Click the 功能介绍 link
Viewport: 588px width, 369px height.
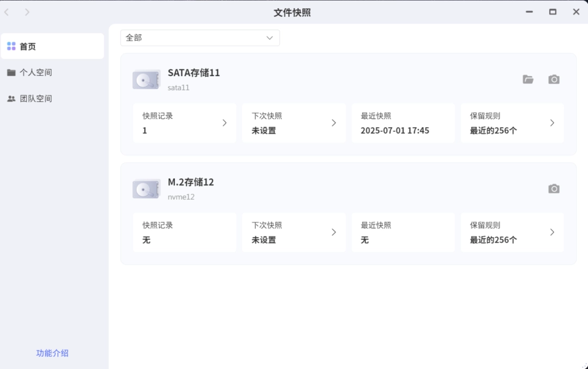[52, 353]
